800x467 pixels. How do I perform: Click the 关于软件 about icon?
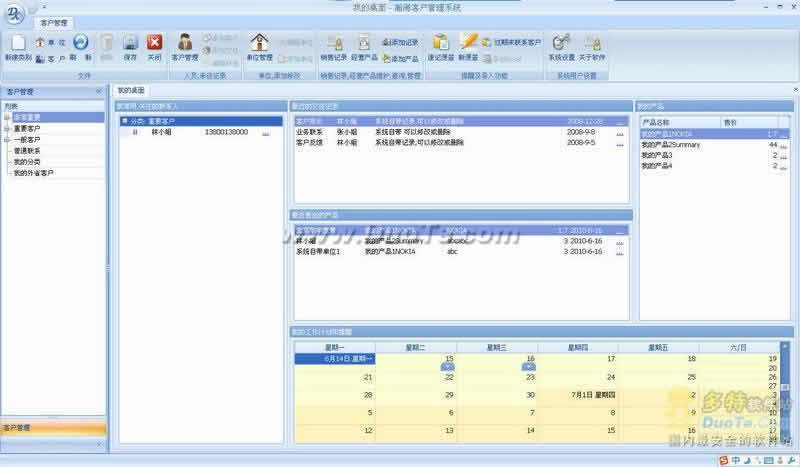click(x=593, y=47)
